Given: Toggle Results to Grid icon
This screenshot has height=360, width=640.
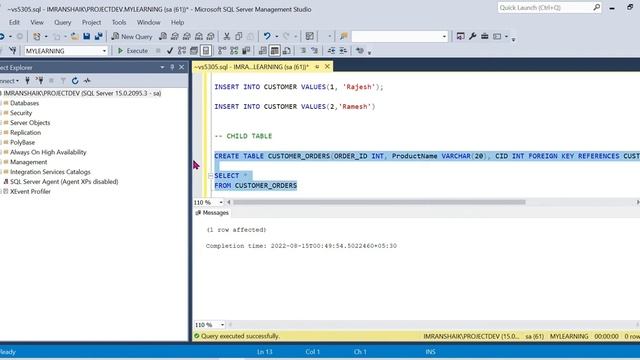Looking at the screenshot, I should pyautogui.click(x=275, y=51).
